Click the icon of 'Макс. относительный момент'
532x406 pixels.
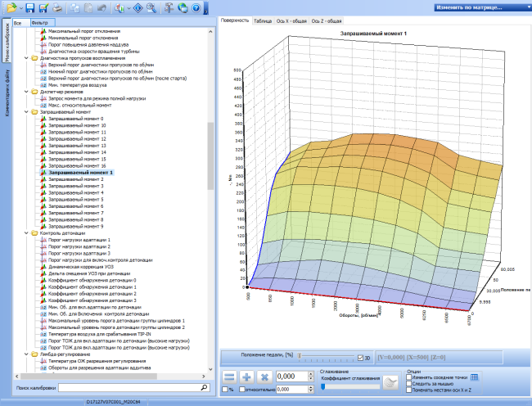pyautogui.click(x=43, y=105)
